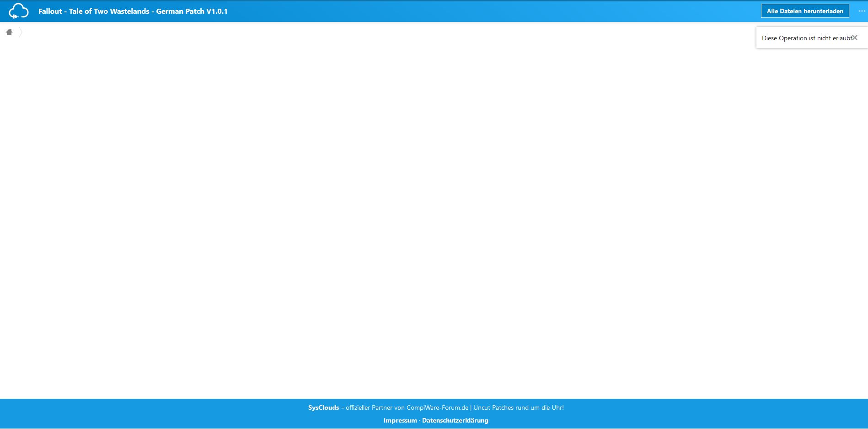Image resolution: width=868 pixels, height=429 pixels.
Task: Open the Datenschutzerklärung link
Action: [455, 420]
